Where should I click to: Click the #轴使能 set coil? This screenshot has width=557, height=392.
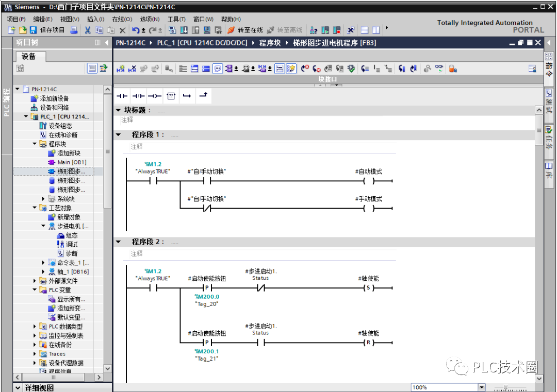pos(369,288)
